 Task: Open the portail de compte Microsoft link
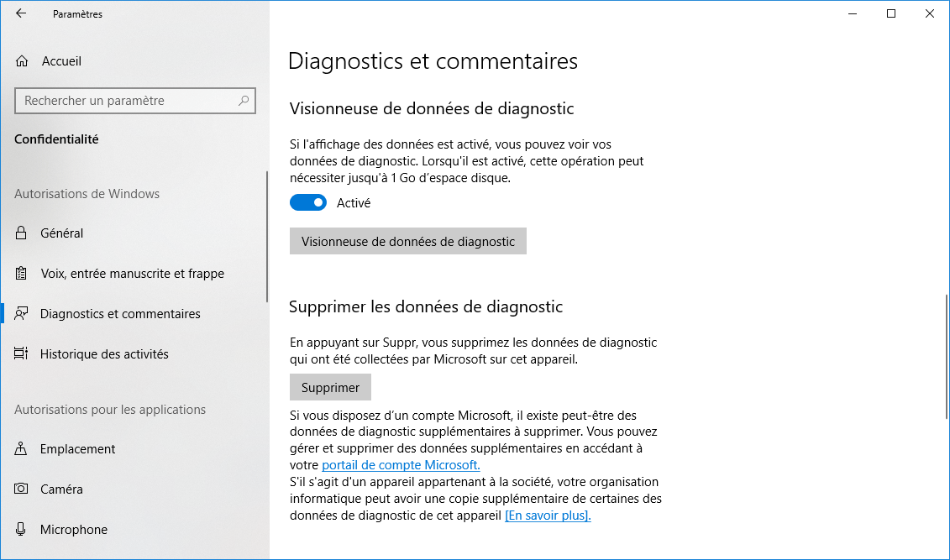[401, 465]
